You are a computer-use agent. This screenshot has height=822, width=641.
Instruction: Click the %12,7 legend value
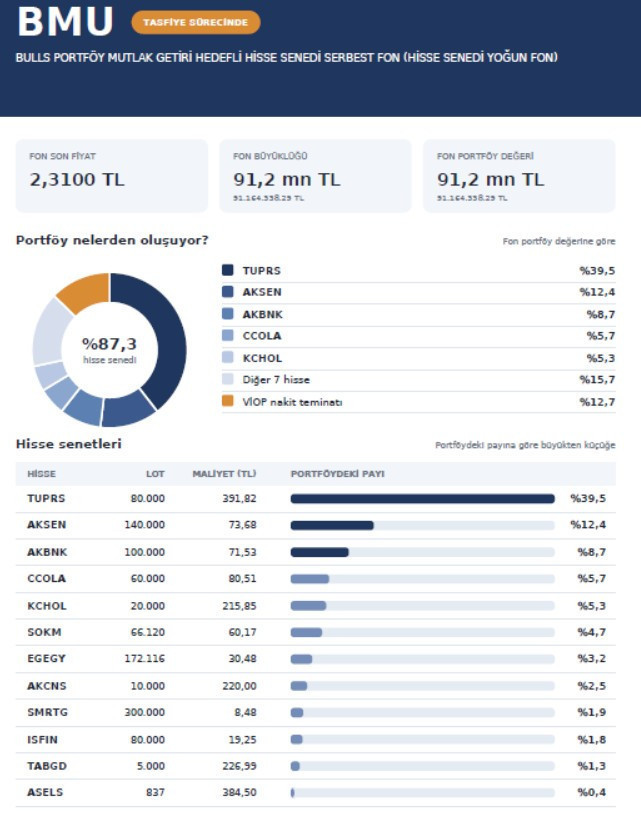pos(597,402)
